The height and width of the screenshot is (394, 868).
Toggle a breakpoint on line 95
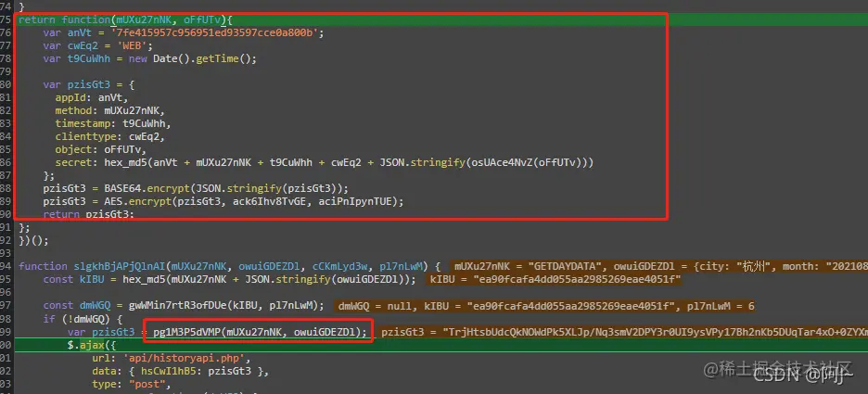click(x=6, y=279)
